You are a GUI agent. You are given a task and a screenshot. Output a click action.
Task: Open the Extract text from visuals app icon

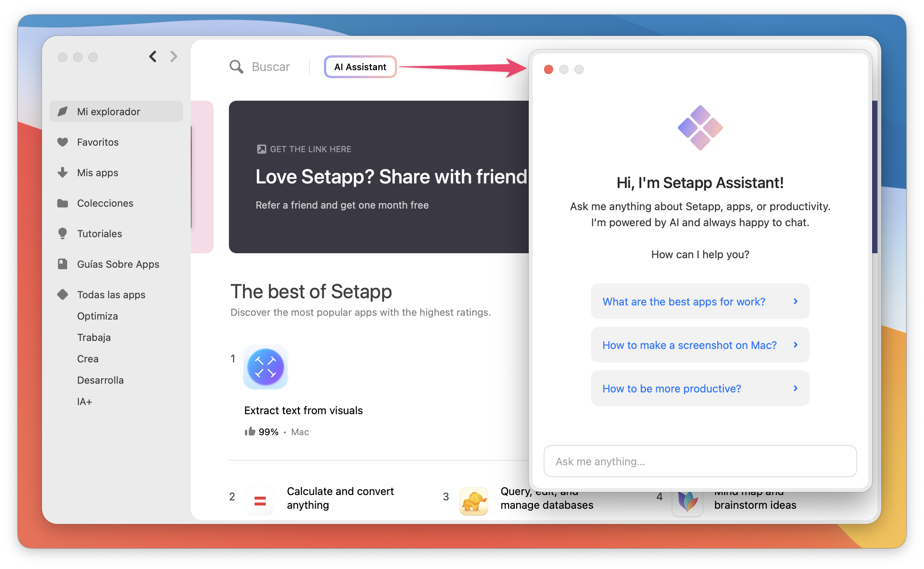(x=266, y=367)
